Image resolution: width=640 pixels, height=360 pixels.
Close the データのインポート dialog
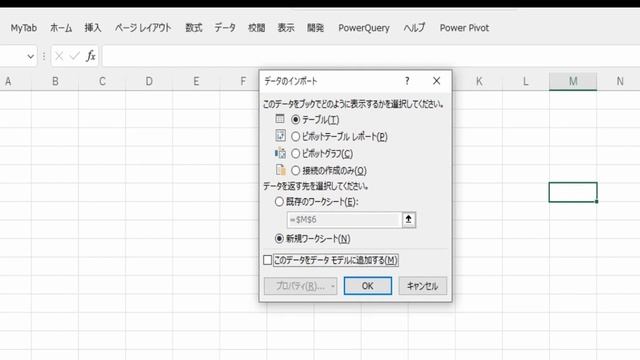tap(436, 81)
